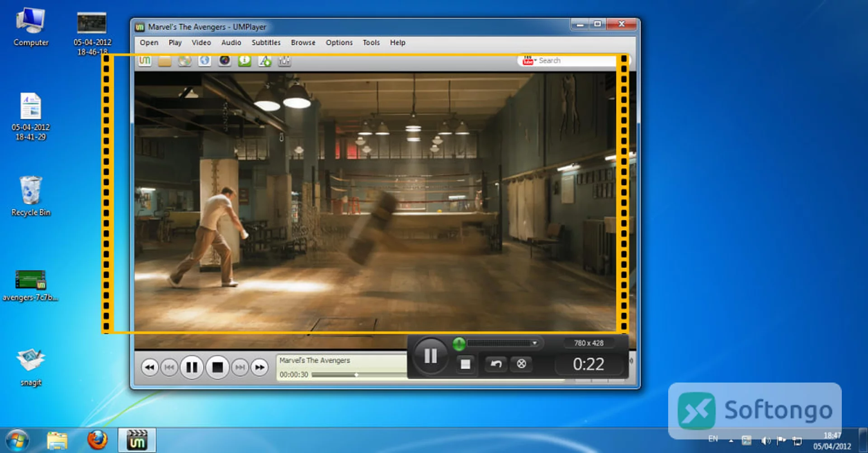Click the previous track button
The width and height of the screenshot is (868, 453).
pyautogui.click(x=169, y=368)
